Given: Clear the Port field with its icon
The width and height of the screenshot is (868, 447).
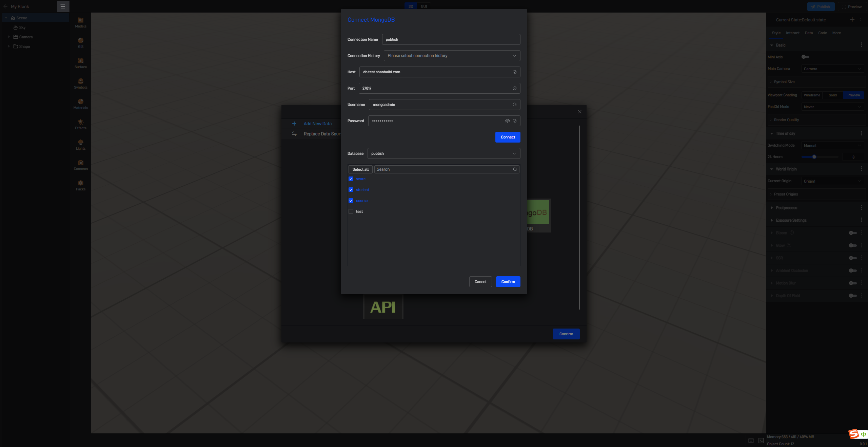Looking at the screenshot, I should pos(515,88).
